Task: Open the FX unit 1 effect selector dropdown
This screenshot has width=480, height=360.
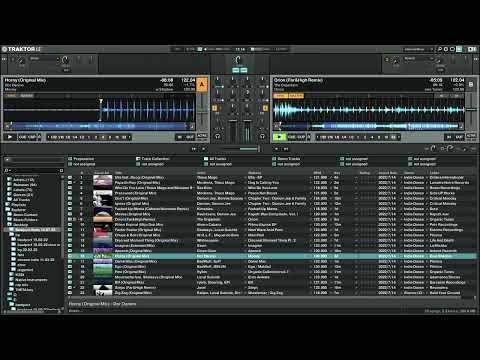Action: pyautogui.click(x=44, y=59)
